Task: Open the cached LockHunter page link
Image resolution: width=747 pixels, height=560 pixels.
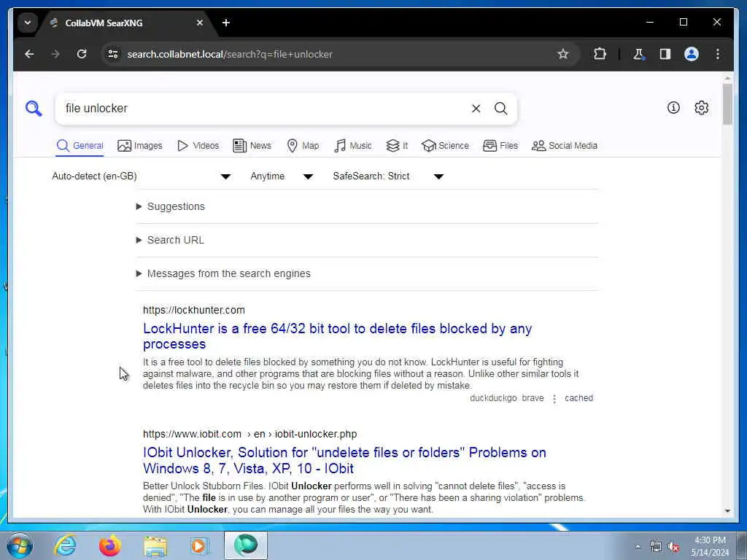Action: pyautogui.click(x=578, y=398)
